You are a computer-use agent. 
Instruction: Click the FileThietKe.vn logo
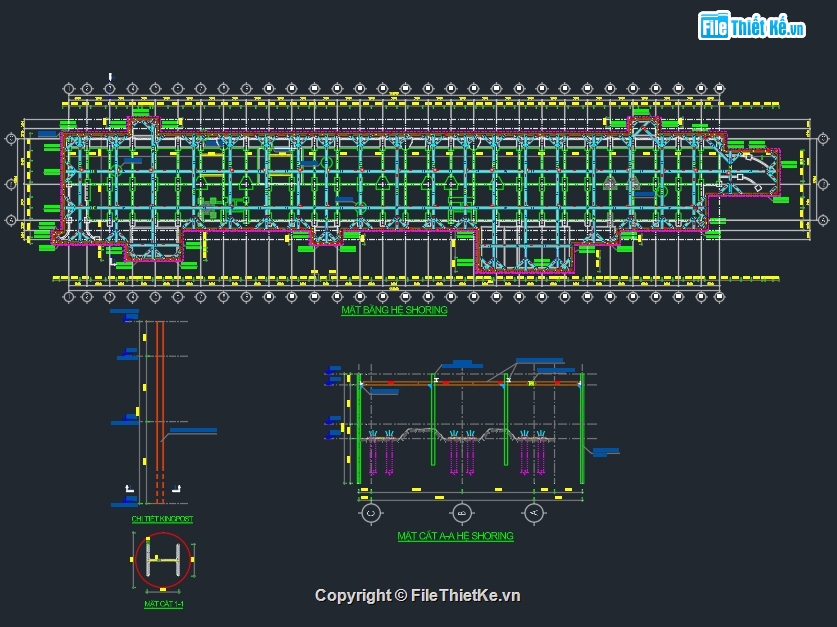click(753, 27)
